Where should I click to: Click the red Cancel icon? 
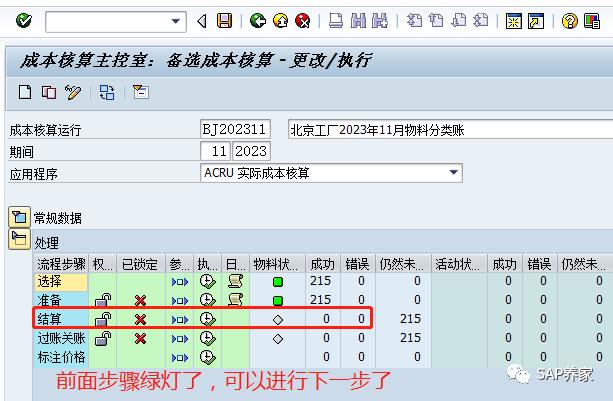click(303, 21)
